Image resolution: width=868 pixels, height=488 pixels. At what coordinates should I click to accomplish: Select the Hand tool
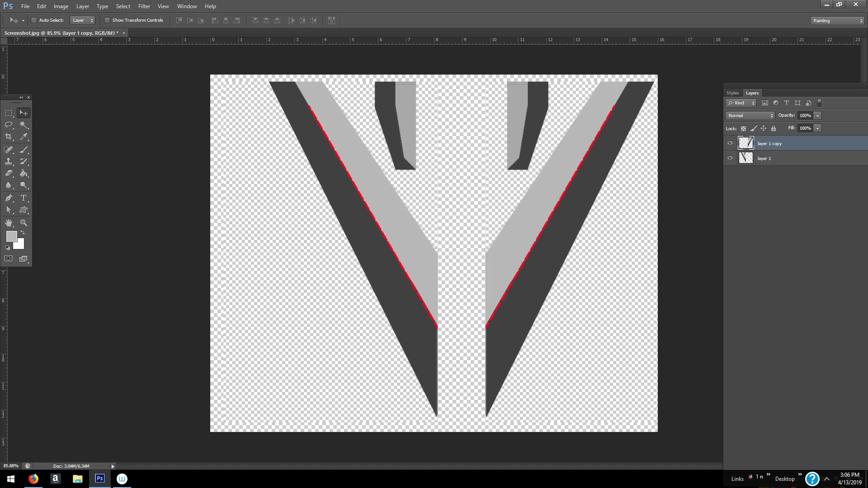click(x=9, y=223)
